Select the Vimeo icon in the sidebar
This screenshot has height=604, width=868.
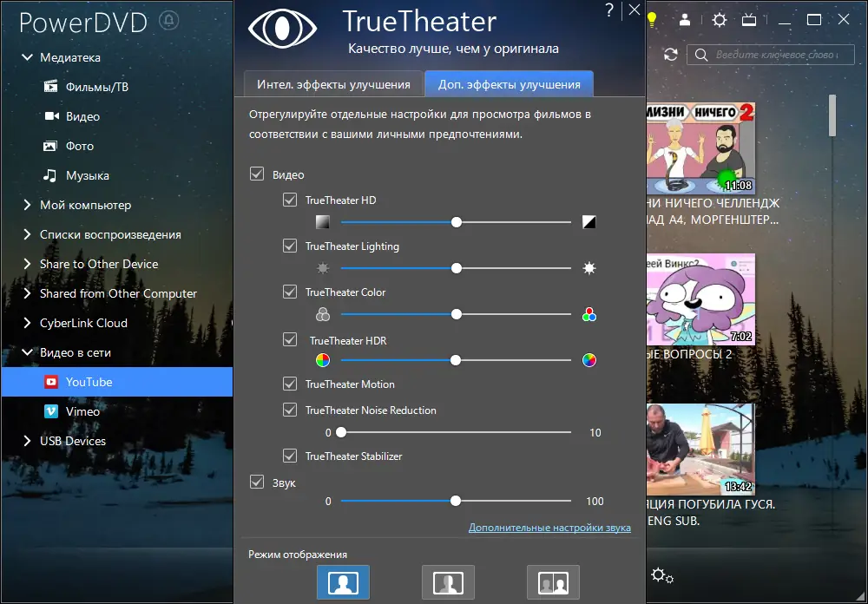pos(51,411)
